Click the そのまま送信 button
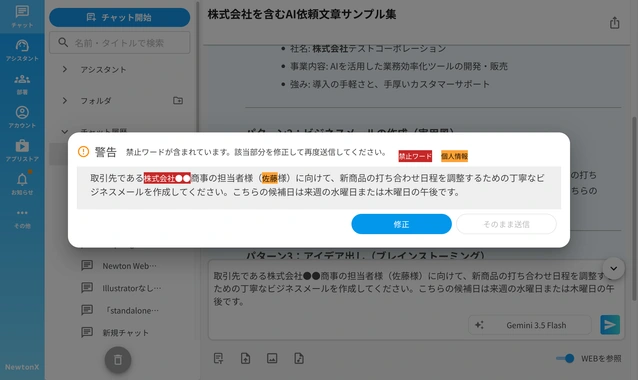 (506, 224)
